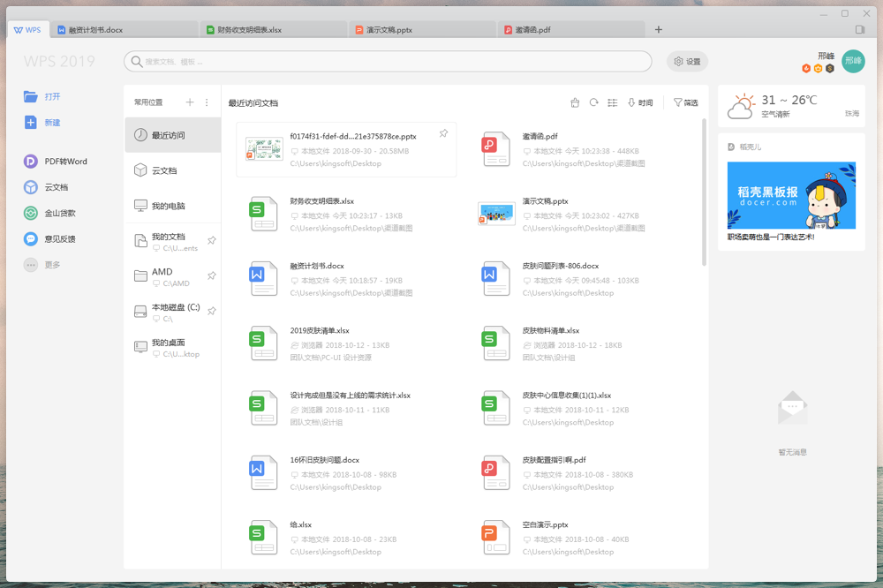Select 我的电脑 location

click(x=173, y=206)
